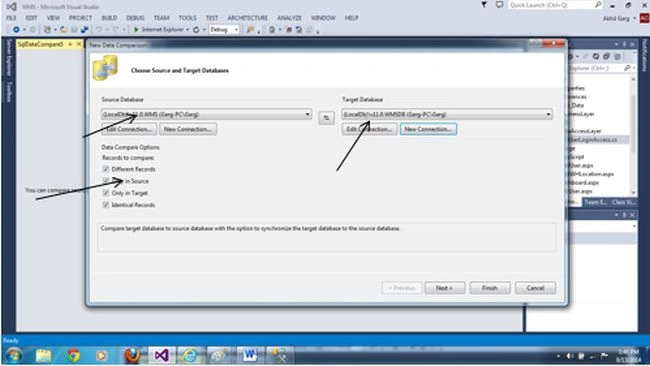Click the swap source and target databases icon
The height and width of the screenshot is (366, 650).
pos(326,118)
